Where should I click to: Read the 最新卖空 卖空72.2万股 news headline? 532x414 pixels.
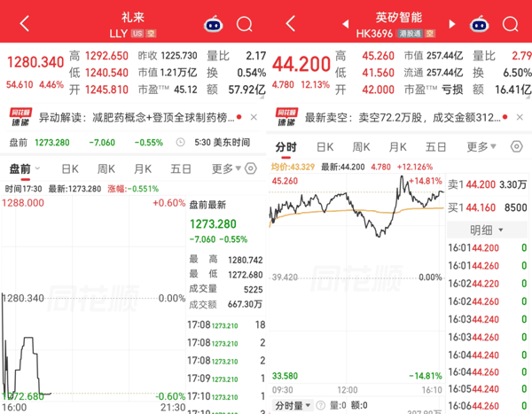tap(403, 117)
